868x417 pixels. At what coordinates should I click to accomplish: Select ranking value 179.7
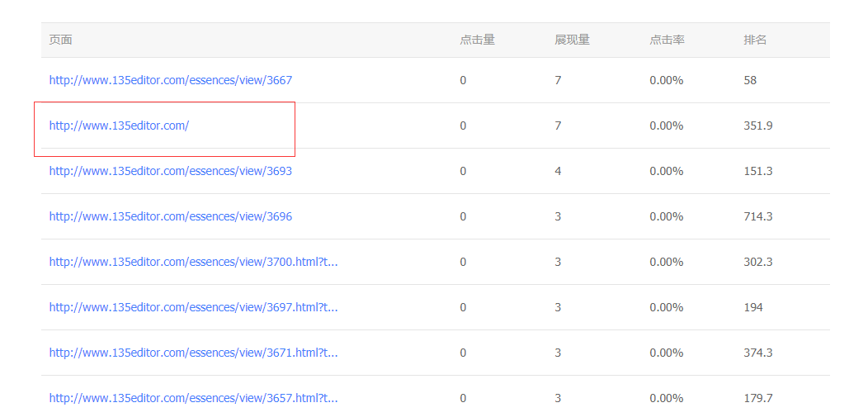coord(757,398)
